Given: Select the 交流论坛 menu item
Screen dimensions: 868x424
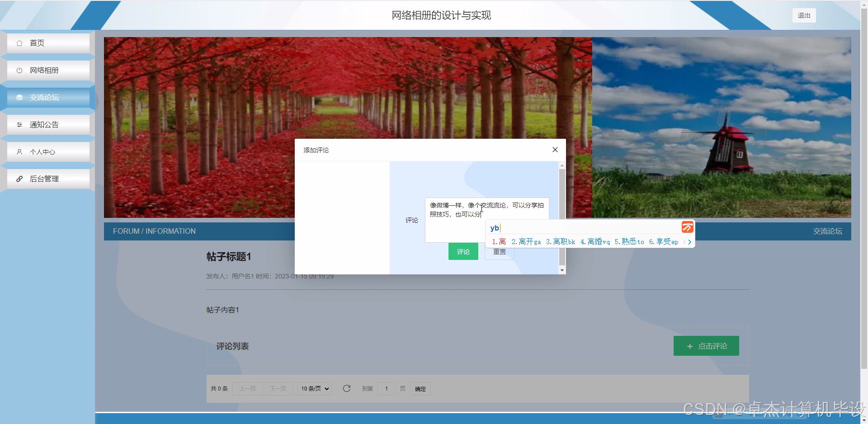Looking at the screenshot, I should click(48, 98).
